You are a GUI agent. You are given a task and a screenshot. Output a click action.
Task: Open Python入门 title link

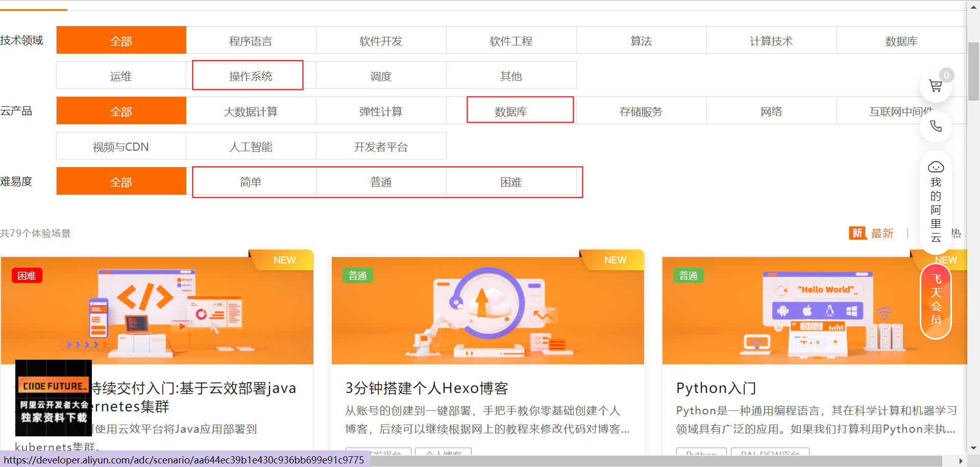click(x=716, y=388)
